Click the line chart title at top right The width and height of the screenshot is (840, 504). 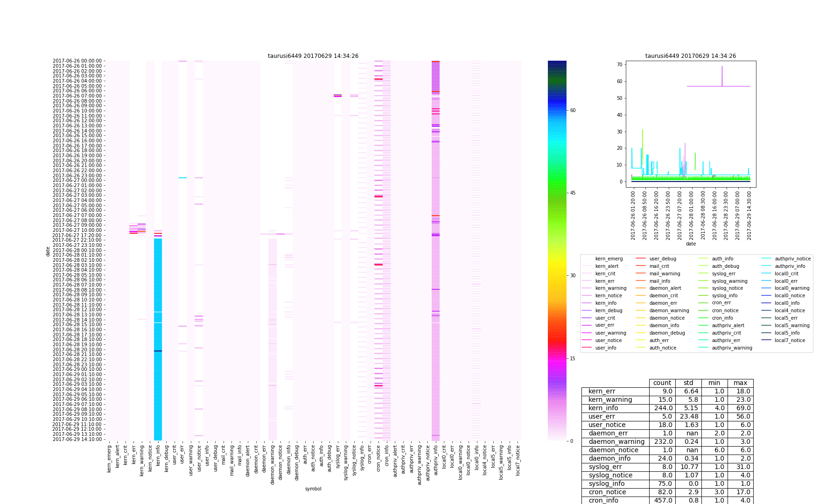click(x=690, y=56)
